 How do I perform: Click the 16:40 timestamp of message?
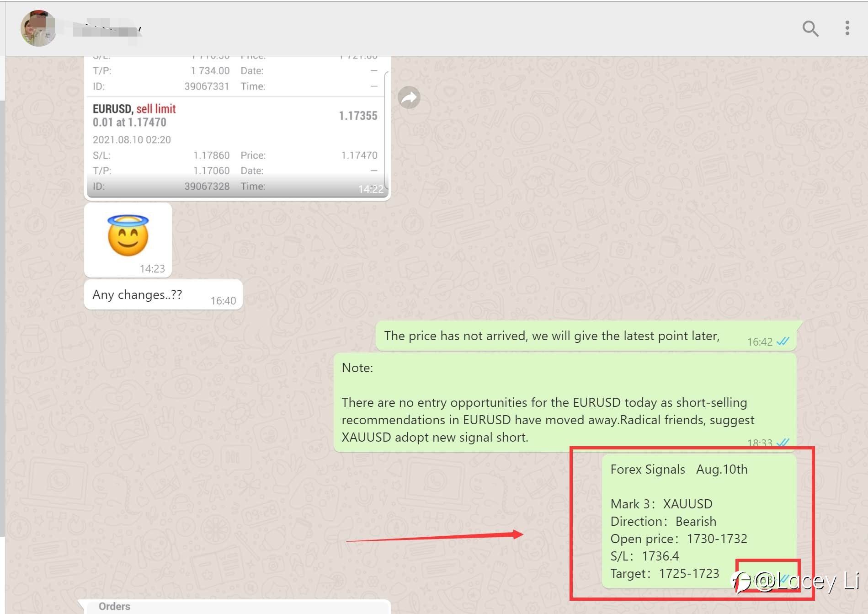[x=223, y=300]
